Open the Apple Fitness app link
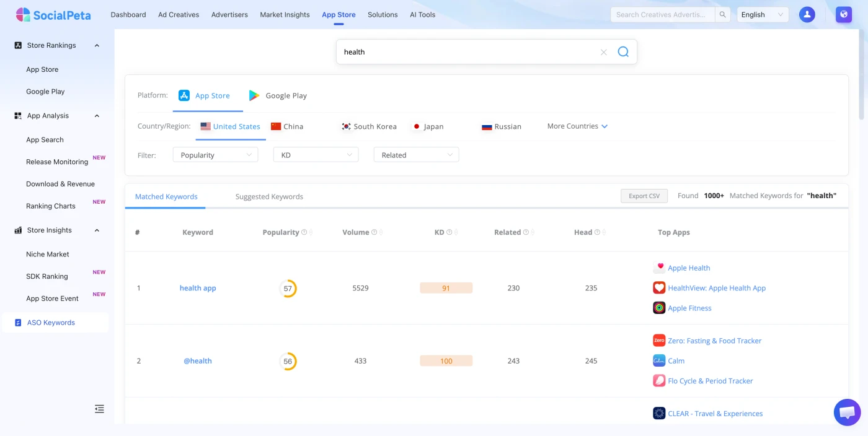The height and width of the screenshot is (436, 868). [x=689, y=308]
